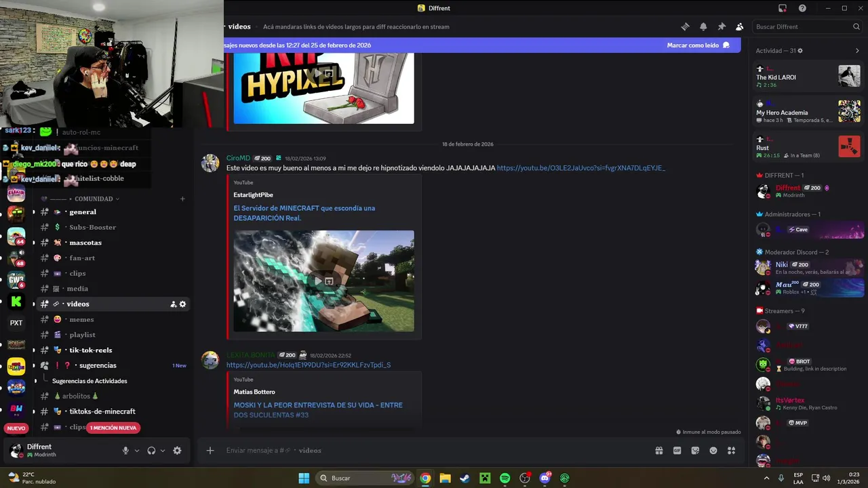The height and width of the screenshot is (488, 868).
Task: Click the EstarlightPibe embed author
Action: coord(253,195)
